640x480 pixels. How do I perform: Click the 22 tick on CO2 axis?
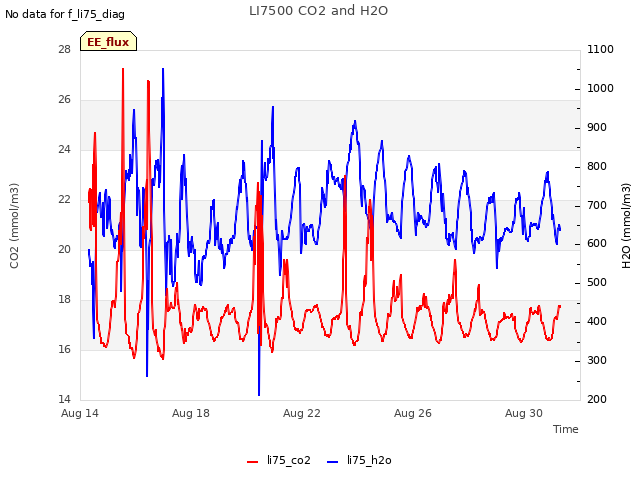click(x=64, y=200)
